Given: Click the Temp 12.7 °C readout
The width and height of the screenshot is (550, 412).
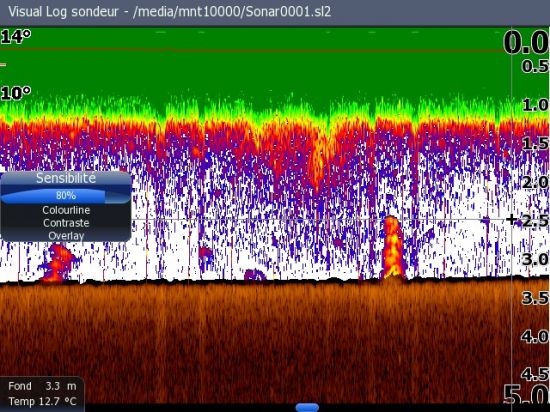Looking at the screenshot, I should point(42,401).
